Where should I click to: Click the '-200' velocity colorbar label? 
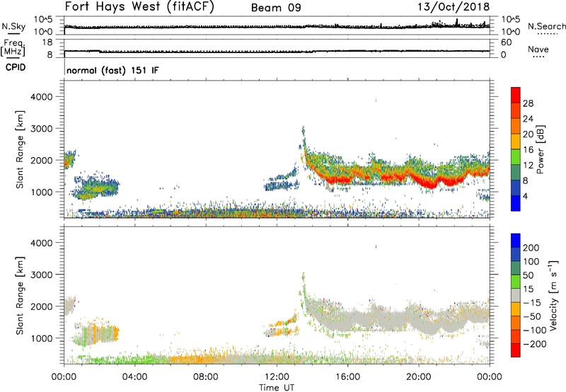(535, 344)
